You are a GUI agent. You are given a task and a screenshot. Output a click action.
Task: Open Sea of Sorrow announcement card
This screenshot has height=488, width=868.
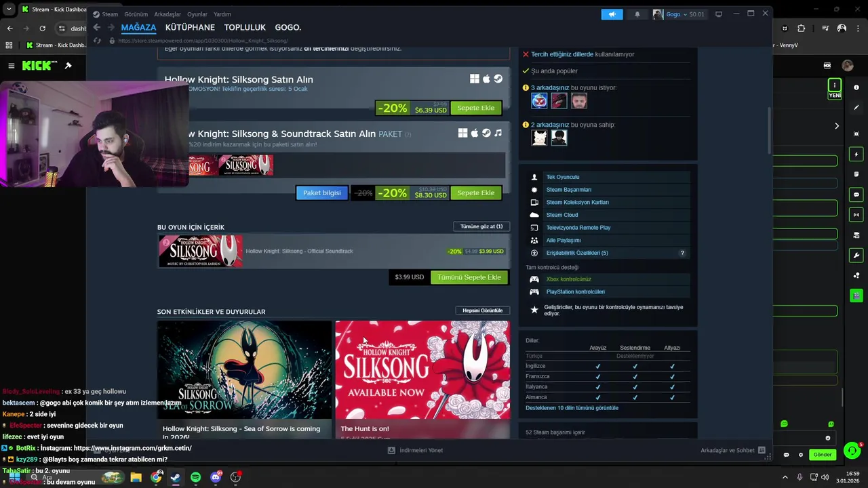click(244, 380)
